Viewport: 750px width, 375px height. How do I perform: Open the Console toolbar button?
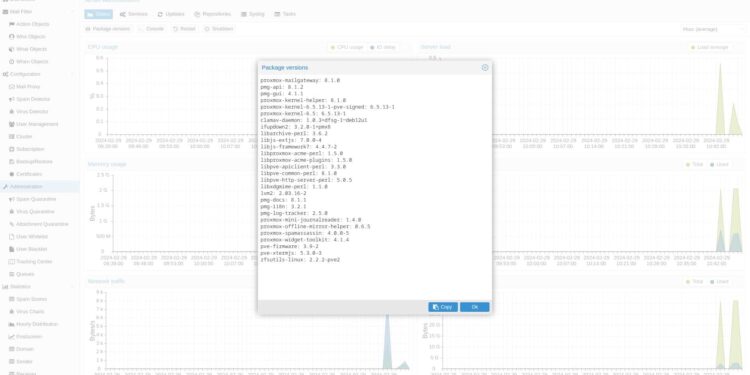(x=151, y=29)
